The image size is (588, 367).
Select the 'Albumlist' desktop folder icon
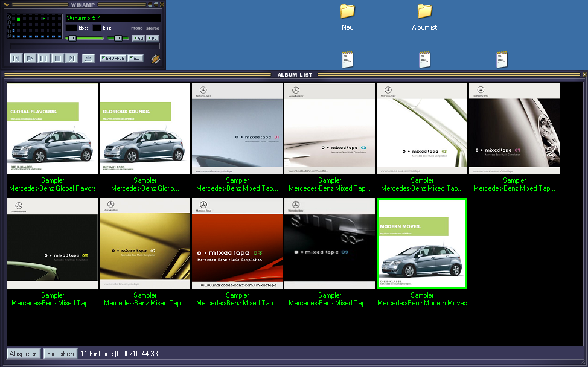click(x=424, y=11)
